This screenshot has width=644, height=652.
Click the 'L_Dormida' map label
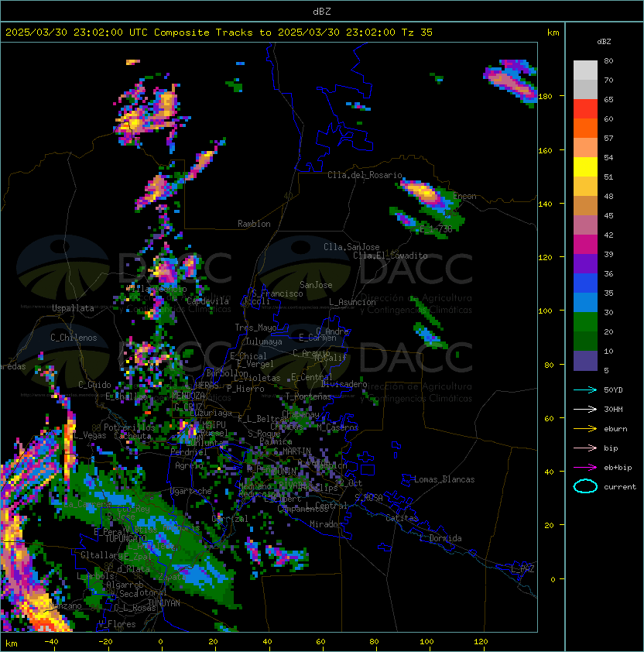440,538
